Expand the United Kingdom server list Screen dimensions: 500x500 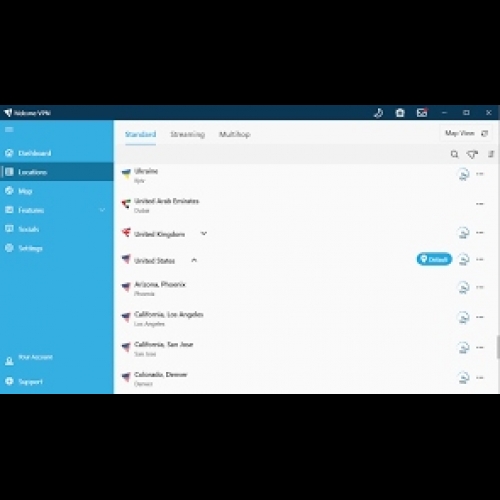click(x=204, y=233)
